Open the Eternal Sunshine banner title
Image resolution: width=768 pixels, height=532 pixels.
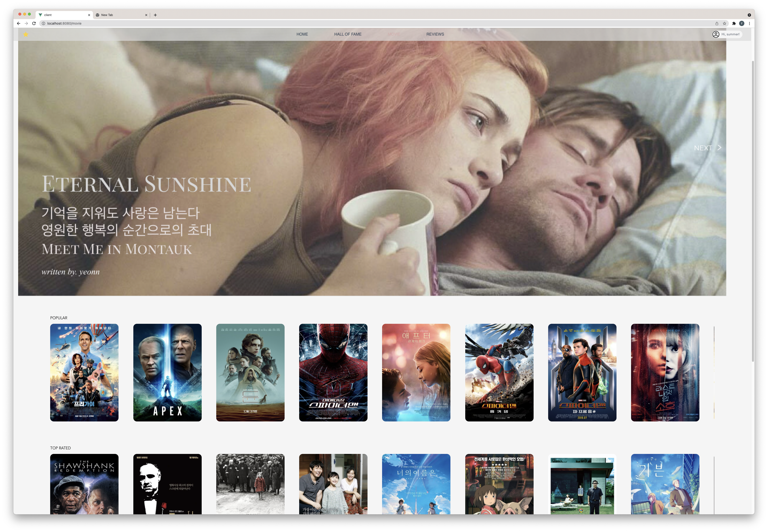146,184
